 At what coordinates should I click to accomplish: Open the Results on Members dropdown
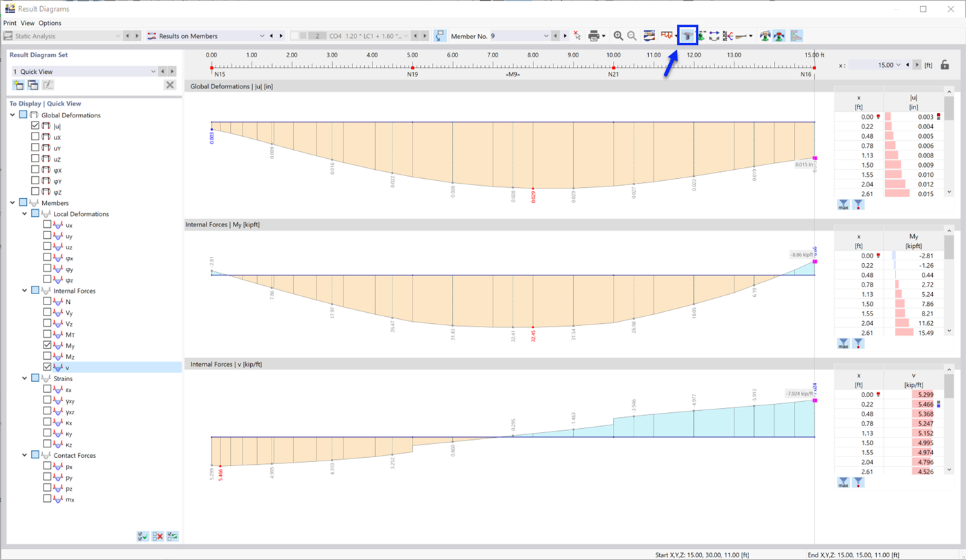(262, 36)
